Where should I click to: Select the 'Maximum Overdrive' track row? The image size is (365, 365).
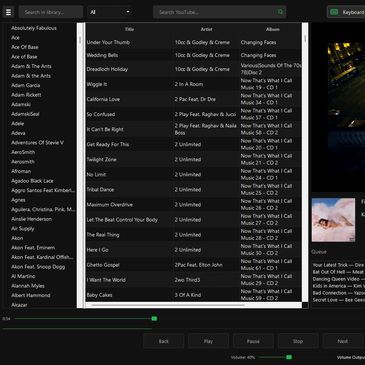click(194, 205)
